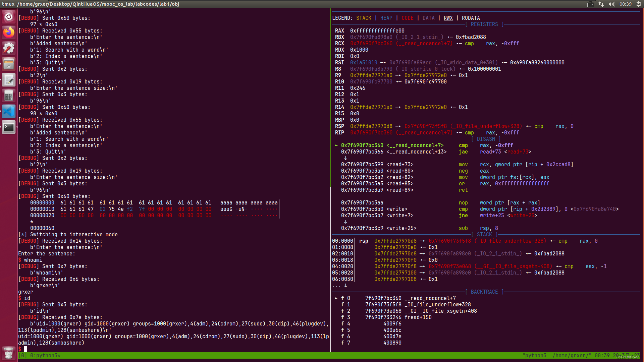Open the Terminal application from the dock
Viewport: 644px width, 362px height.
[8, 127]
